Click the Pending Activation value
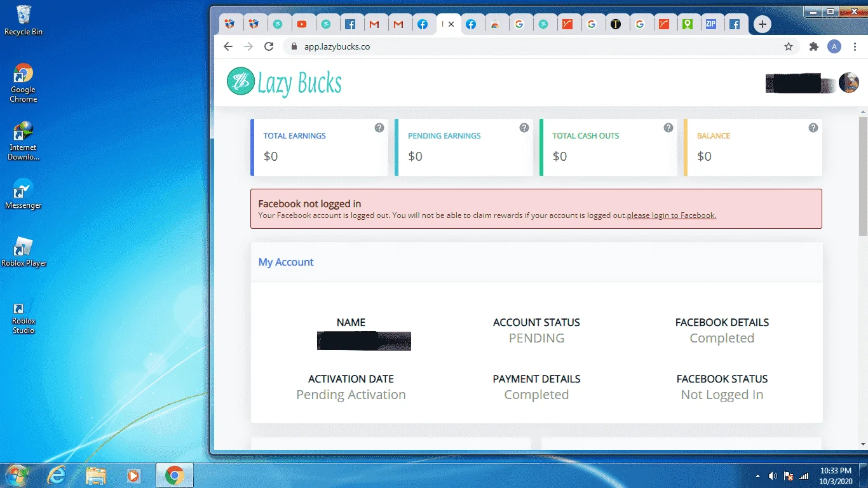The image size is (868, 488). [x=351, y=395]
